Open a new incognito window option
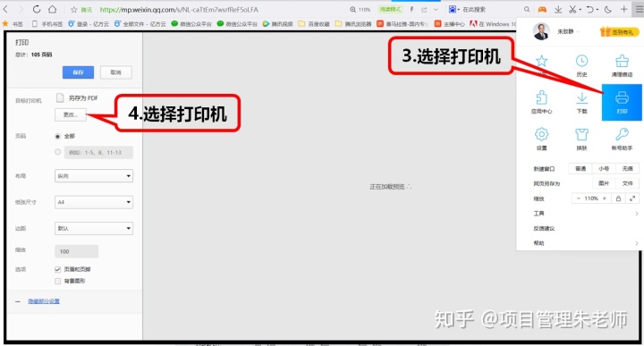The width and height of the screenshot is (644, 346). 628,169
